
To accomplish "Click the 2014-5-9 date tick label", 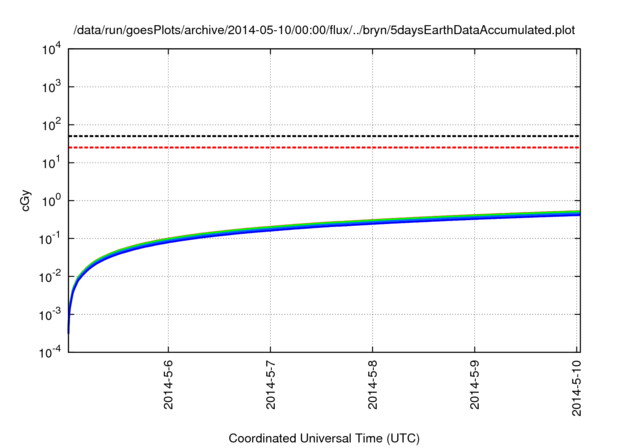I will [476, 383].
